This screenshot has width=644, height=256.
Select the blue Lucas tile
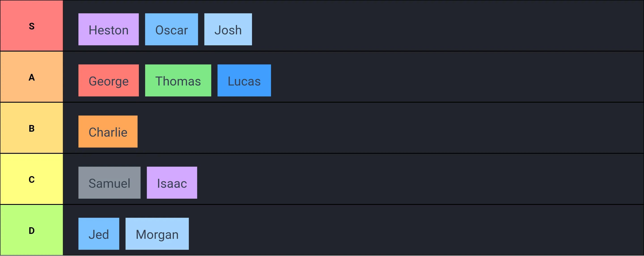click(244, 81)
